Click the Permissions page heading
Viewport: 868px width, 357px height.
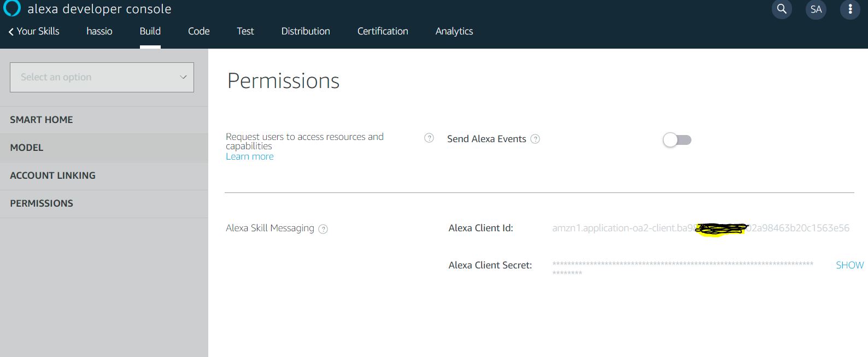(283, 81)
